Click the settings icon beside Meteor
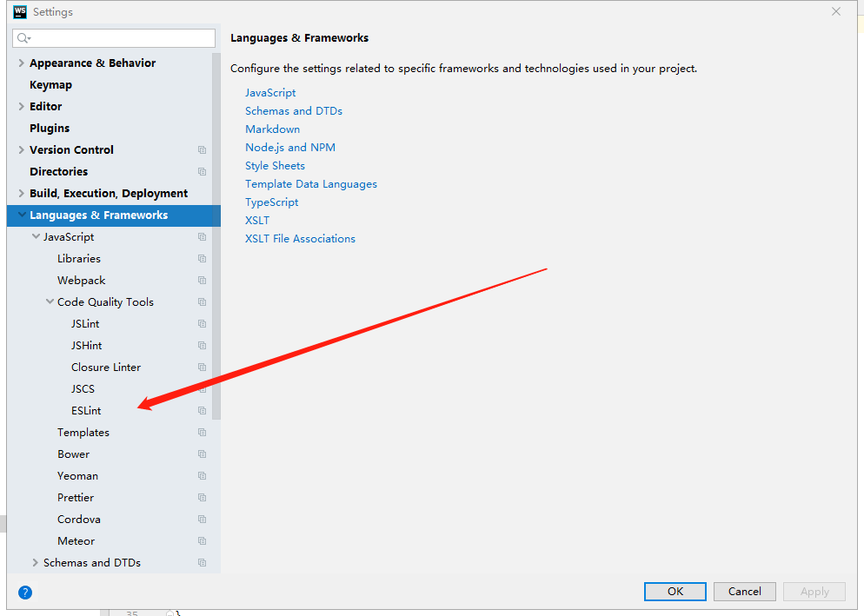864x616 pixels. pyautogui.click(x=202, y=540)
